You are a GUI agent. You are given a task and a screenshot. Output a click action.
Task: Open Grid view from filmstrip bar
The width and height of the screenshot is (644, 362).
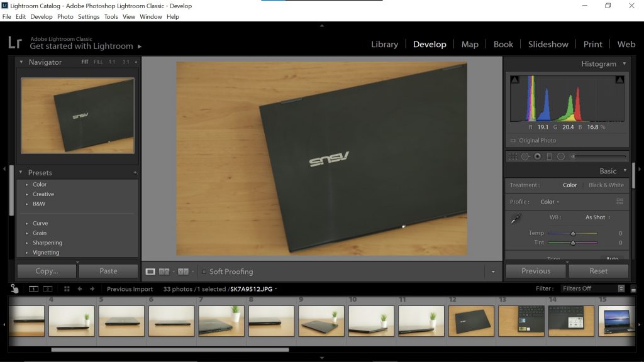click(67, 289)
